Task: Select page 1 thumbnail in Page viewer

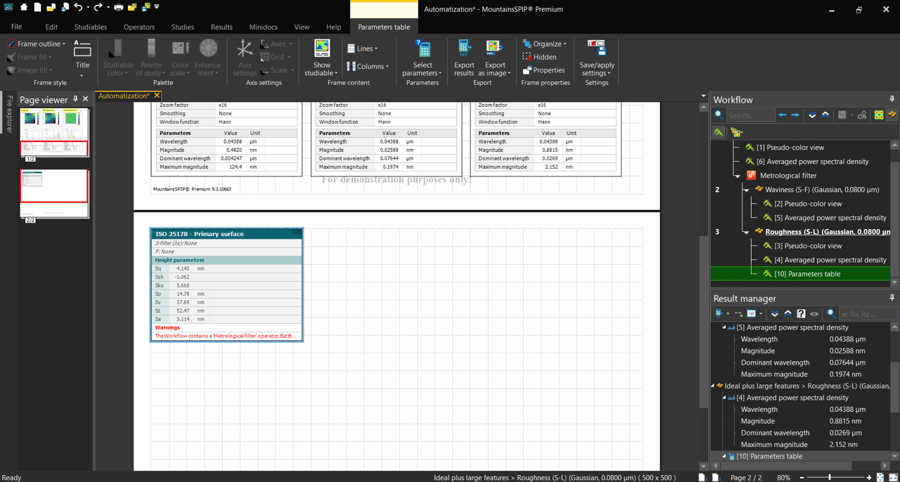Action: [53, 132]
